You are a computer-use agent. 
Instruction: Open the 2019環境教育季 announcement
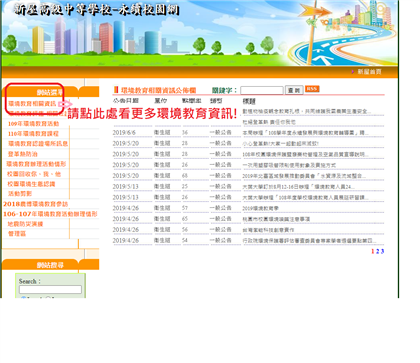(261, 208)
